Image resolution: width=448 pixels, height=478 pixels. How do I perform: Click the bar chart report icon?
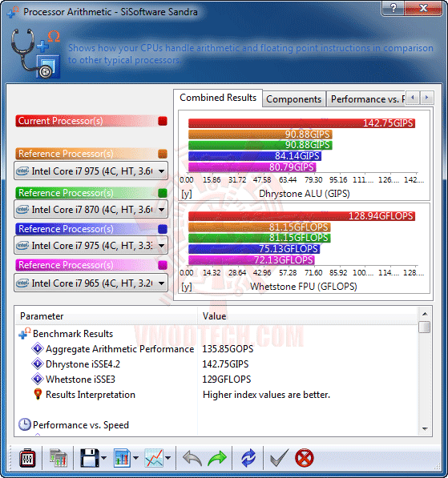click(x=122, y=458)
